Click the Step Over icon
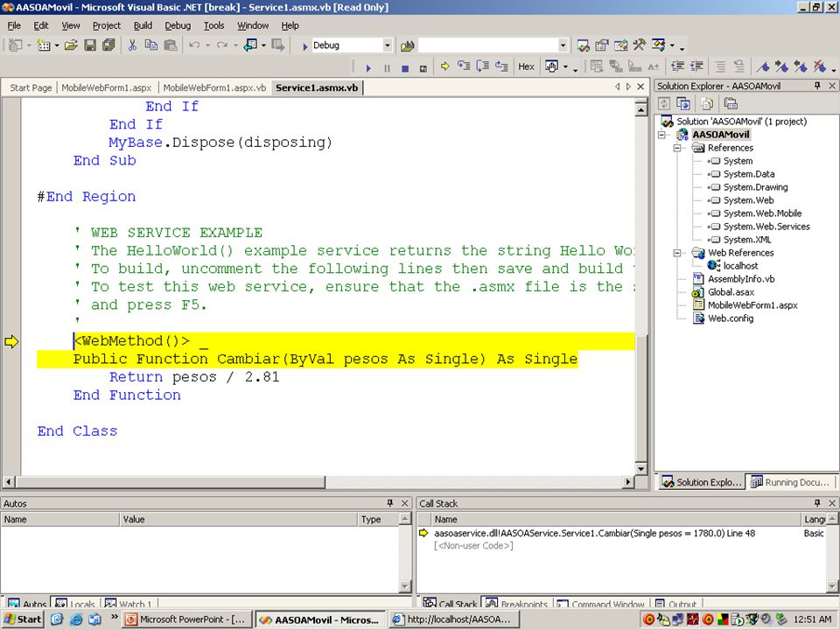Image resolution: width=840 pixels, height=630 pixels. [x=483, y=66]
